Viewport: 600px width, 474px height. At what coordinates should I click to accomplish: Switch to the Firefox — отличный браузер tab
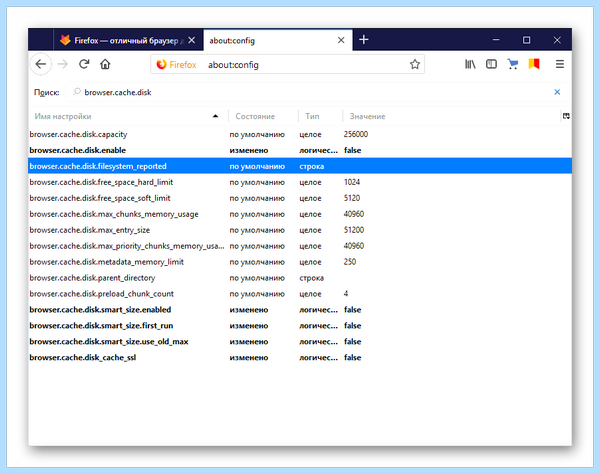coord(128,40)
